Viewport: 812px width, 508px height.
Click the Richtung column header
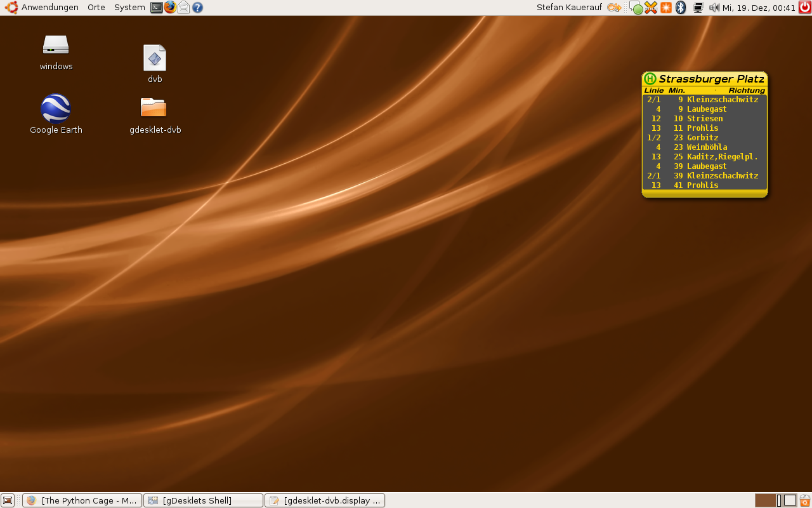pos(747,90)
